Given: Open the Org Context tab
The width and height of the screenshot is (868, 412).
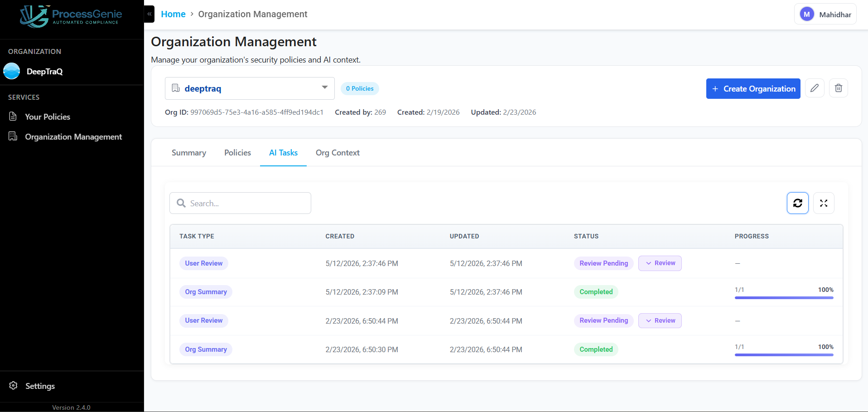Looking at the screenshot, I should tap(338, 153).
